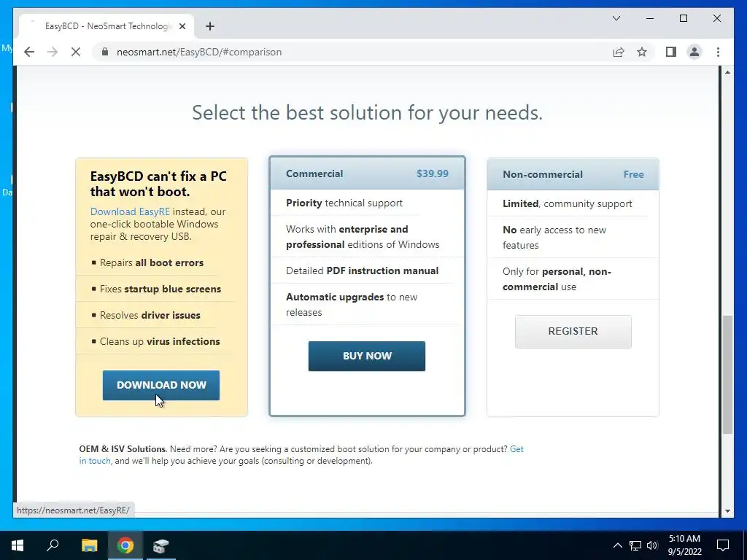Screen dimensions: 747x560
Task: View site security lock info
Action: 105,52
